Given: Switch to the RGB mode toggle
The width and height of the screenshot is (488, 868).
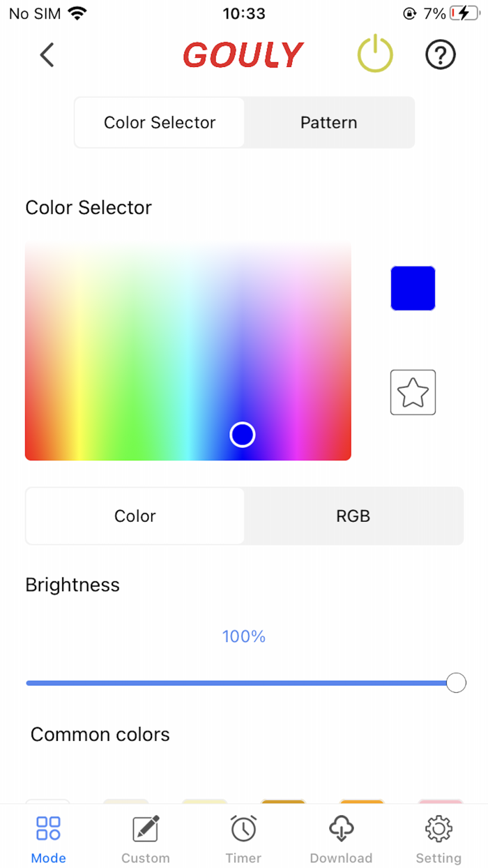Looking at the screenshot, I should (353, 516).
